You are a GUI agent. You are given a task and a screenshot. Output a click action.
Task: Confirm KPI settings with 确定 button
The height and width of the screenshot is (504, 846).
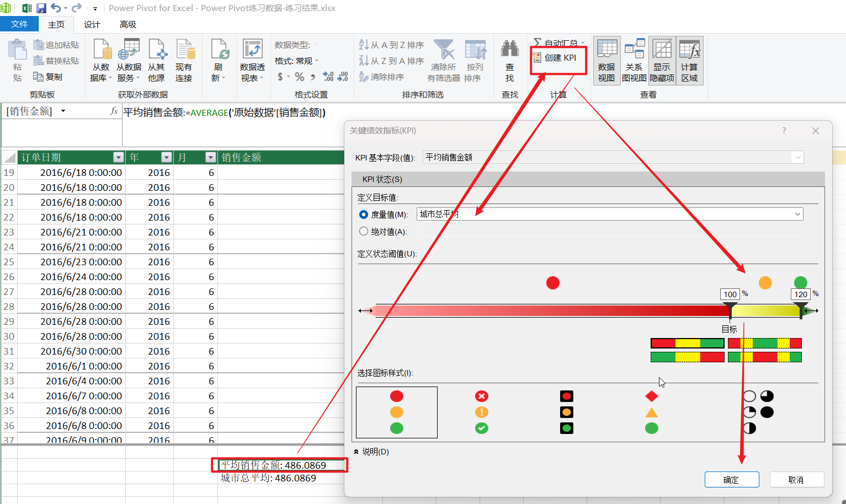(x=732, y=479)
